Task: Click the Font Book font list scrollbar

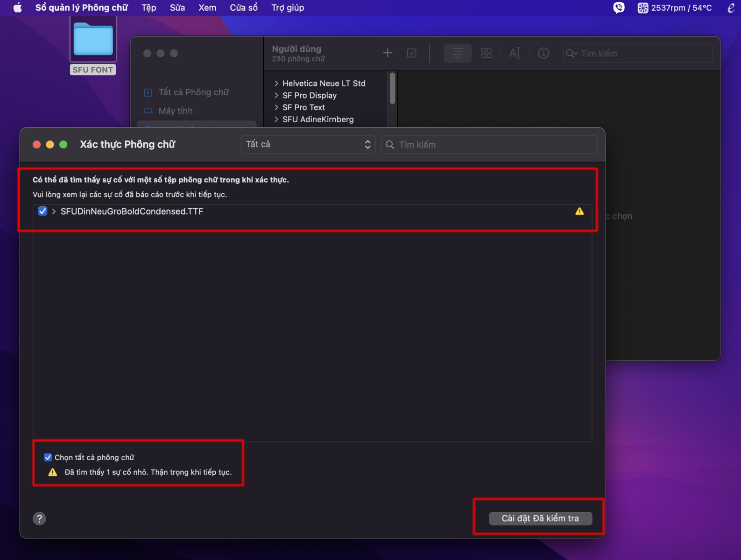Action: pos(392,89)
